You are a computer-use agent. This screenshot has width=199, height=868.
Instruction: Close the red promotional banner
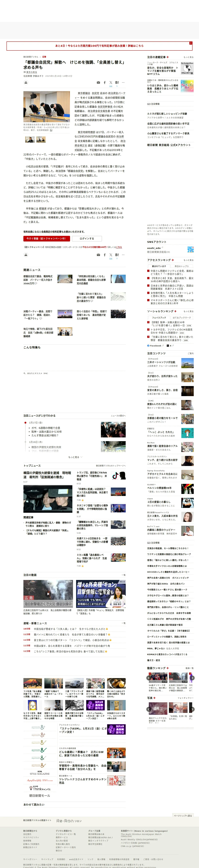191,43
